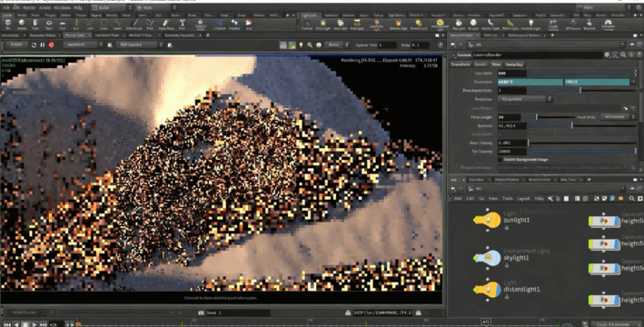644x327 pixels.
Task: Select the Box shelf tool
Action: click(8, 25)
